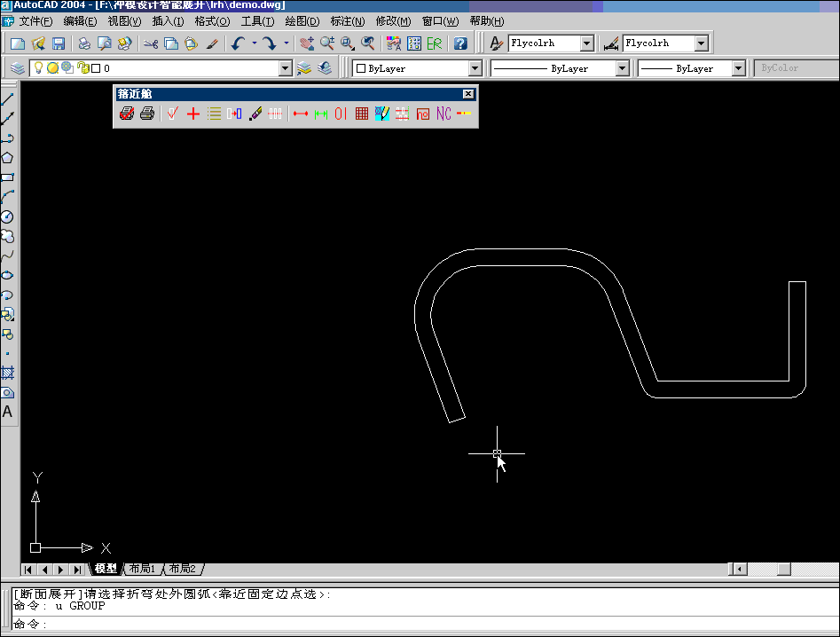Switch to the 布局2 layout tab
The height and width of the screenshot is (637, 840).
(182, 569)
